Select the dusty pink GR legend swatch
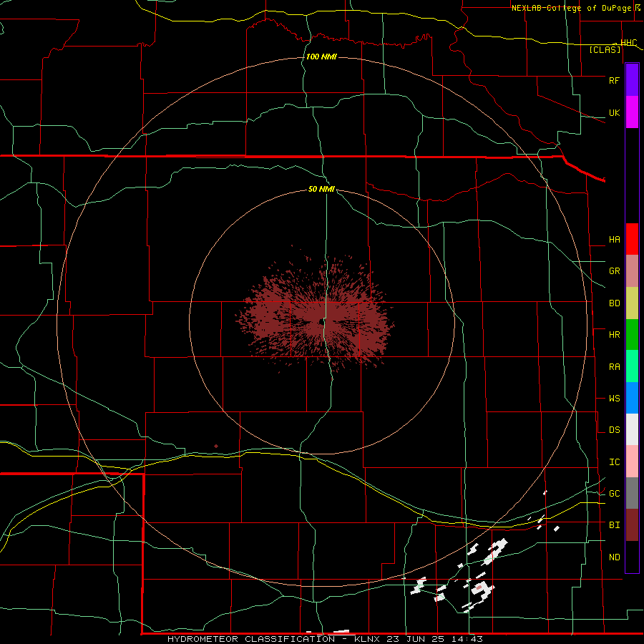The image size is (644, 644). coord(632,271)
